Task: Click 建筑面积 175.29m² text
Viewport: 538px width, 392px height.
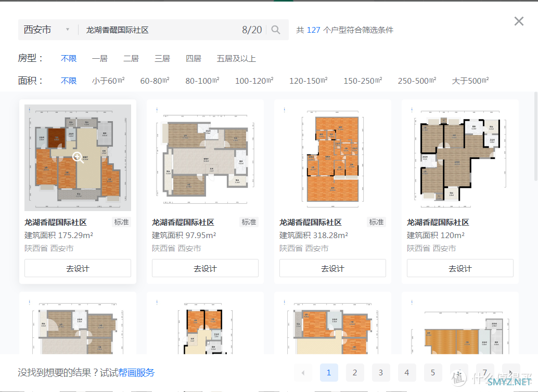Action: pos(59,236)
